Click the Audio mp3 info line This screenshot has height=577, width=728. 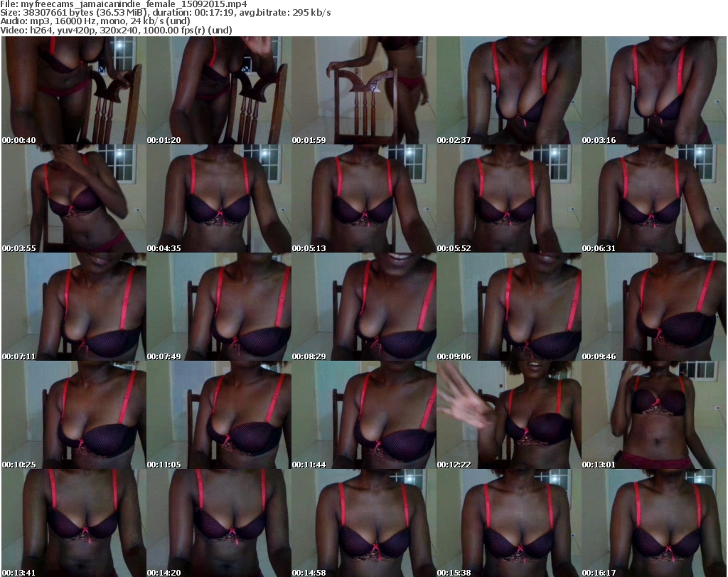click(x=95, y=21)
